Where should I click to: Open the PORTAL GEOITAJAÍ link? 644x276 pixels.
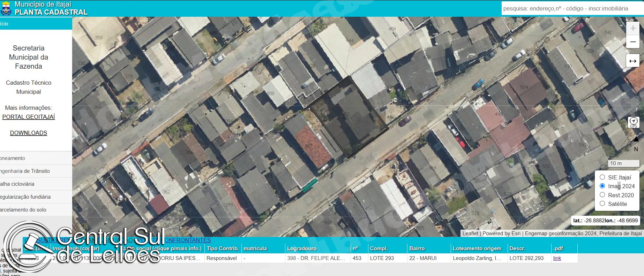[x=29, y=117]
